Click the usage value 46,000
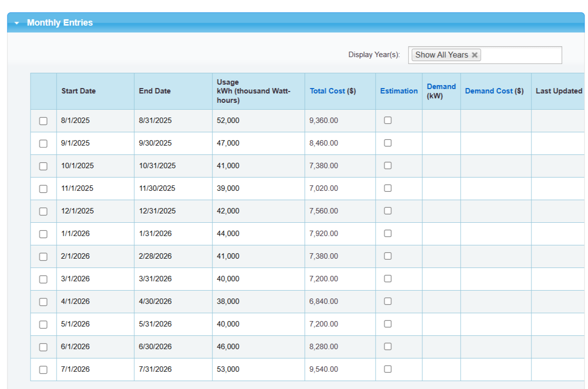 click(x=228, y=347)
